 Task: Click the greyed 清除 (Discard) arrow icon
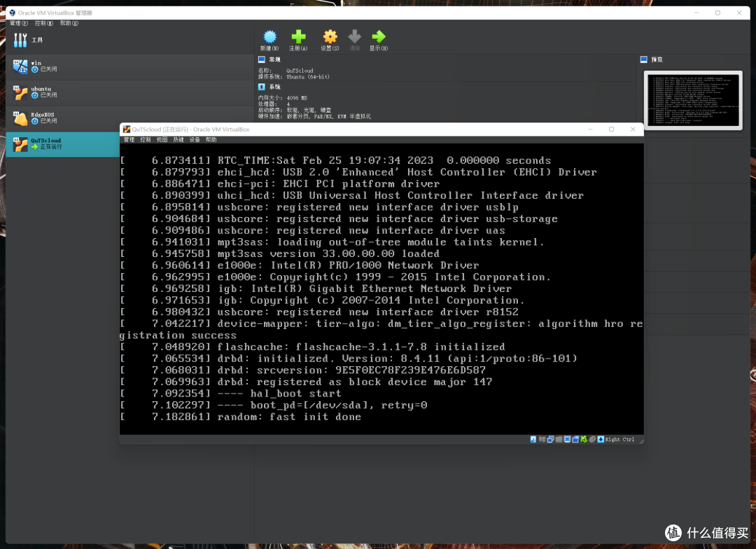click(354, 36)
